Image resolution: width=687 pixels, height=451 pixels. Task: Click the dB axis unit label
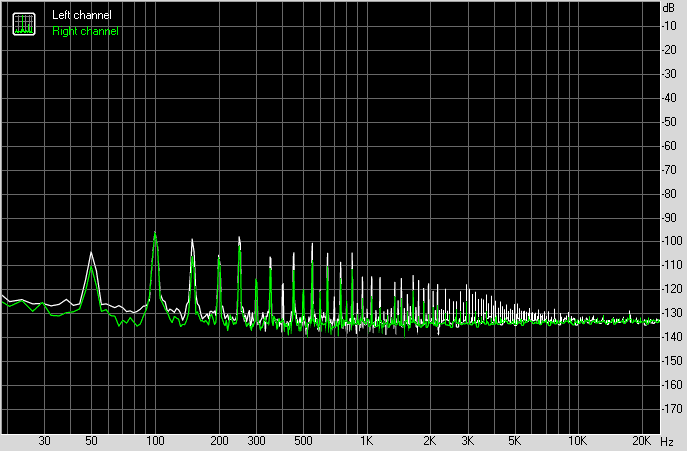[x=669, y=8]
